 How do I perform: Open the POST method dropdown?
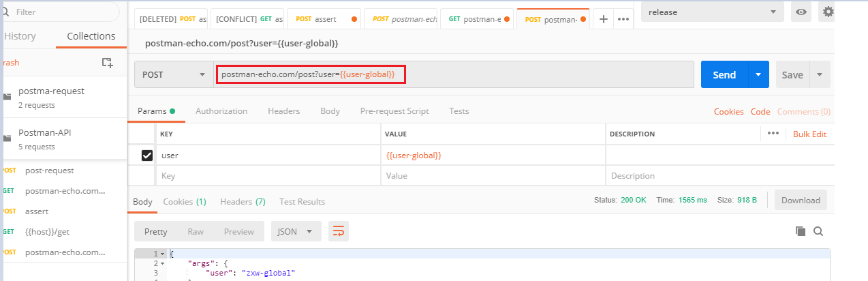pyautogui.click(x=174, y=74)
